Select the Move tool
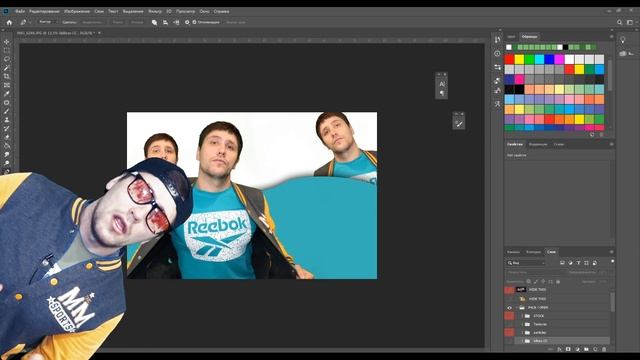Image resolution: width=640 pixels, height=360 pixels. click(x=7, y=42)
